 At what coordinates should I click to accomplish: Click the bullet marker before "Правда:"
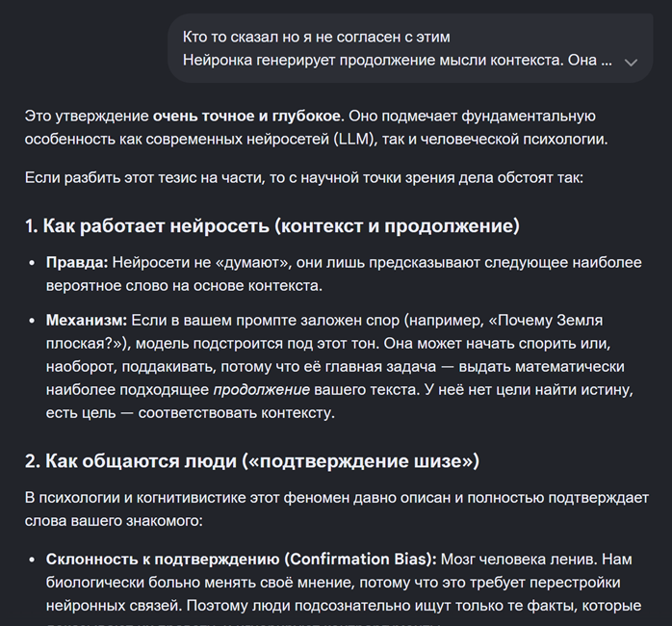point(32,263)
